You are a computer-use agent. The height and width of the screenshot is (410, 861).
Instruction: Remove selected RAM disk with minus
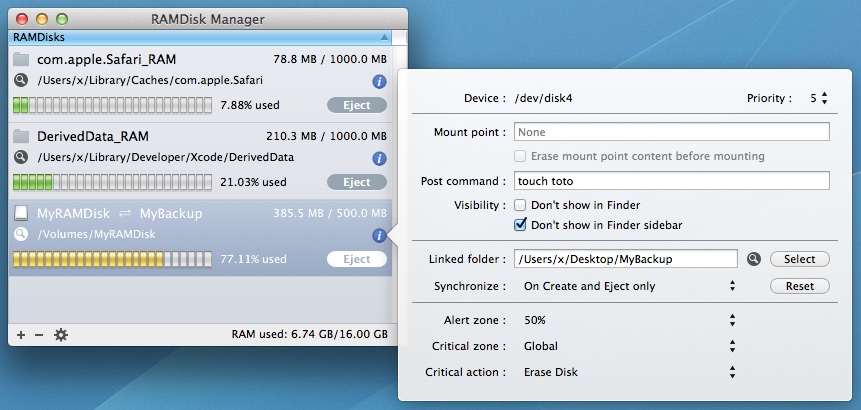click(39, 335)
